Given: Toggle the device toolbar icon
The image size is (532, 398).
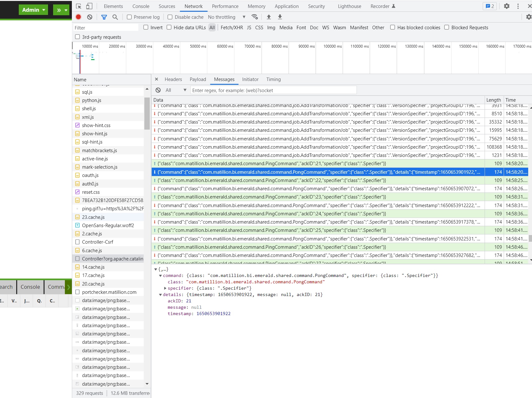Looking at the screenshot, I should (89, 6).
